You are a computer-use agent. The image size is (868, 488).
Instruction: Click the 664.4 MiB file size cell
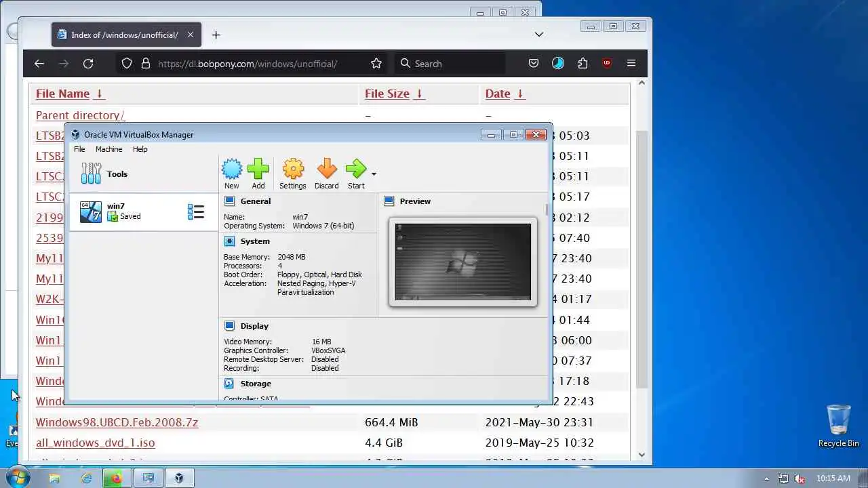pos(391,422)
